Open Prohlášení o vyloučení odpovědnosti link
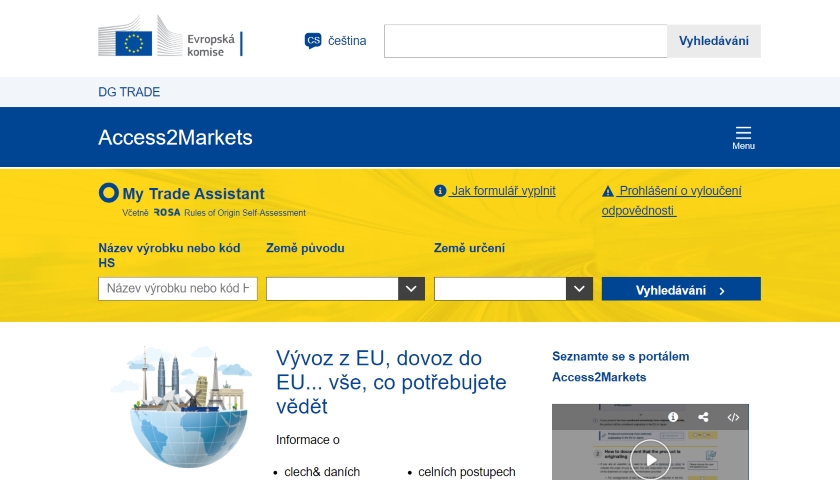Viewport: 840px width, 480px height. tap(671, 200)
